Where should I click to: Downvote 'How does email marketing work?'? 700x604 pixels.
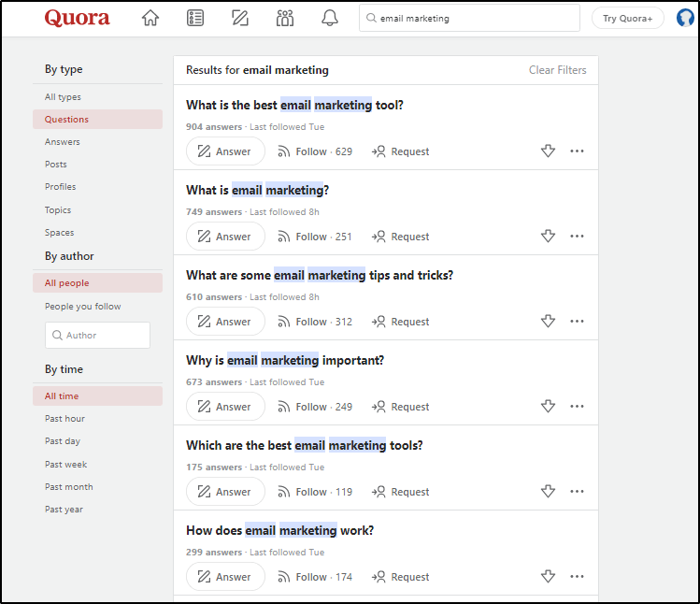pos(548,576)
